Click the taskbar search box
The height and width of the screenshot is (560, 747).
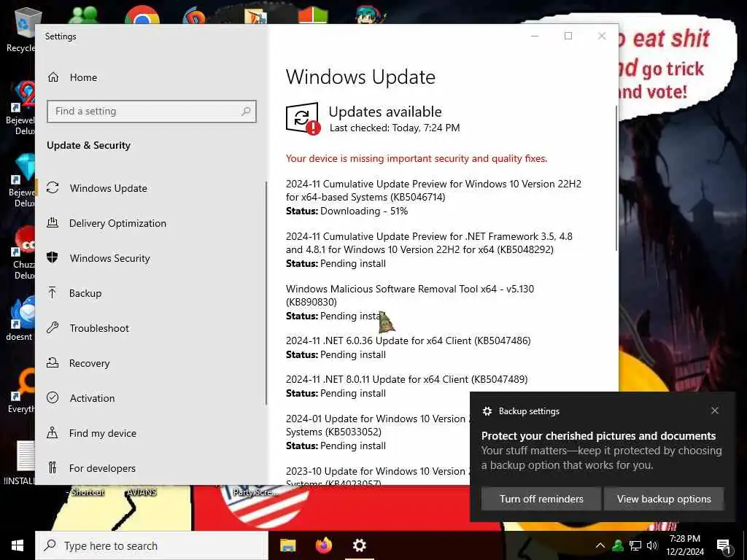coord(152,545)
